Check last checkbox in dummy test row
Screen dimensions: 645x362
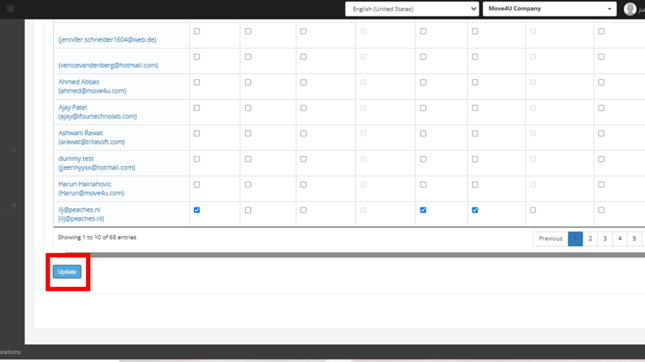[x=601, y=159]
